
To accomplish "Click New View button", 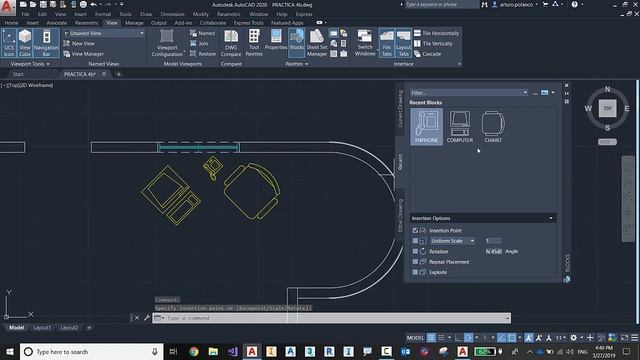I will (79, 43).
